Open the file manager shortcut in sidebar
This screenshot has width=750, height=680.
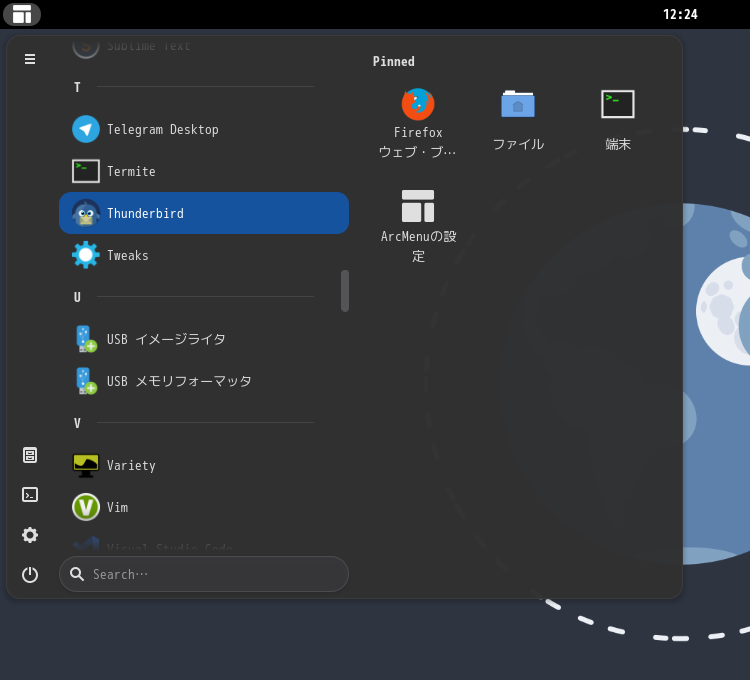tap(30, 455)
